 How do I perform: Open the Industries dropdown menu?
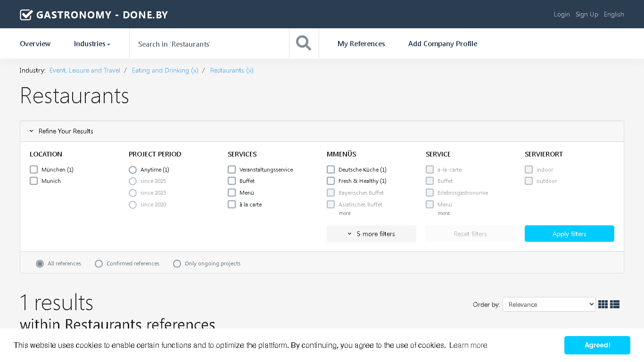[92, 44]
